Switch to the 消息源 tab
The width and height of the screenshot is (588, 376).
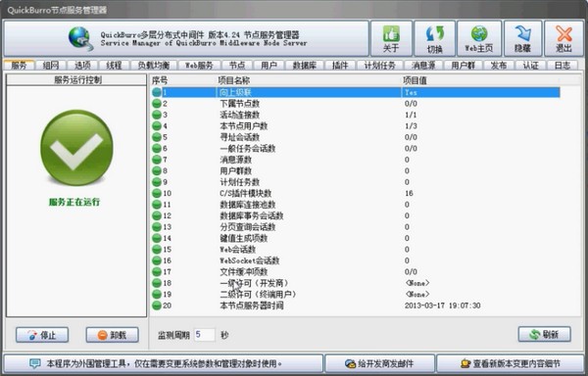(423, 66)
